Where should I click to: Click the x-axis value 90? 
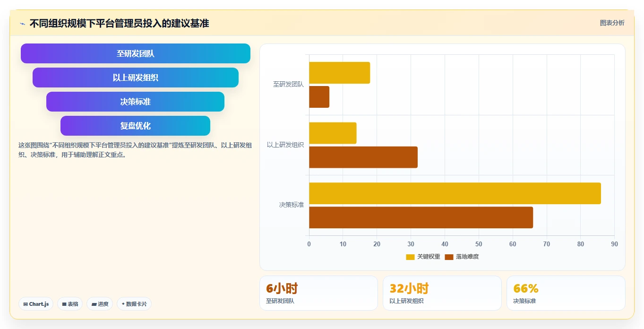pos(614,244)
